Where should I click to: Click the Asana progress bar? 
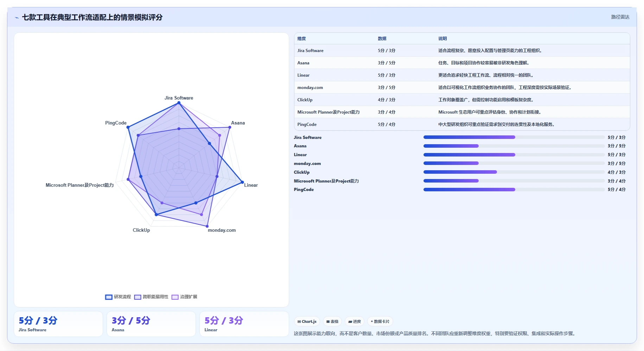pos(514,146)
